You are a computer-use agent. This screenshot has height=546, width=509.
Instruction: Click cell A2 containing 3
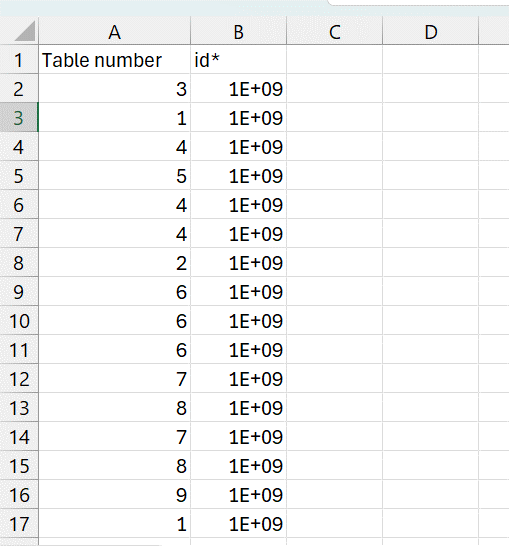[115, 89]
